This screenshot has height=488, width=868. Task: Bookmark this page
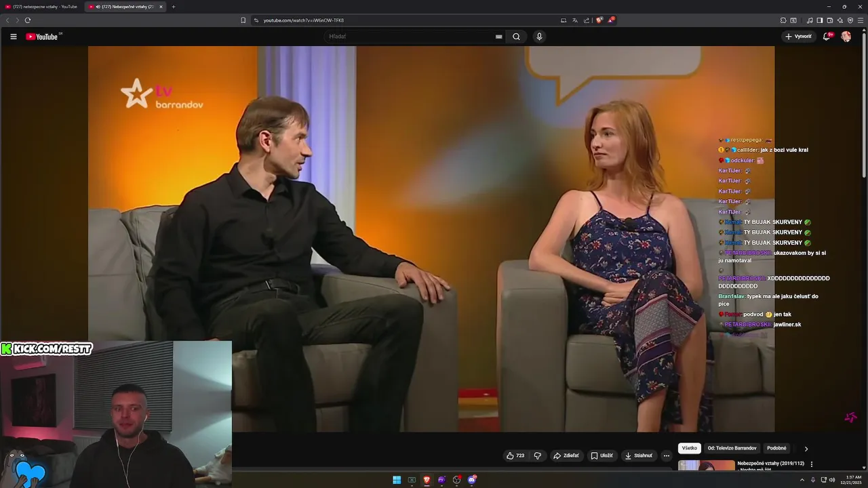[x=243, y=20]
